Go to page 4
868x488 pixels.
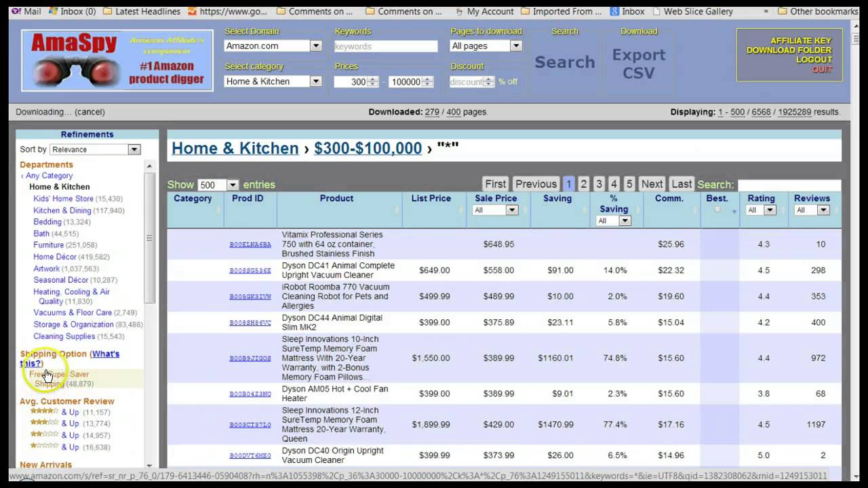pyautogui.click(x=614, y=184)
